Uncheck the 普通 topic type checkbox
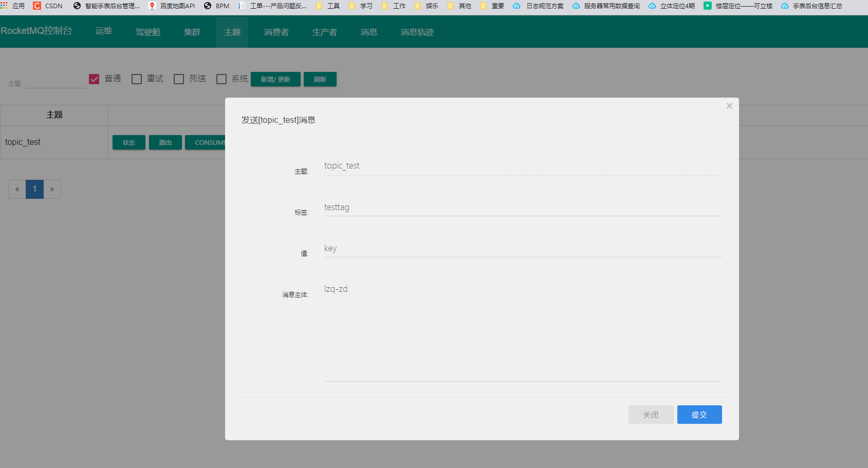Image resolution: width=868 pixels, height=468 pixels. 94,79
